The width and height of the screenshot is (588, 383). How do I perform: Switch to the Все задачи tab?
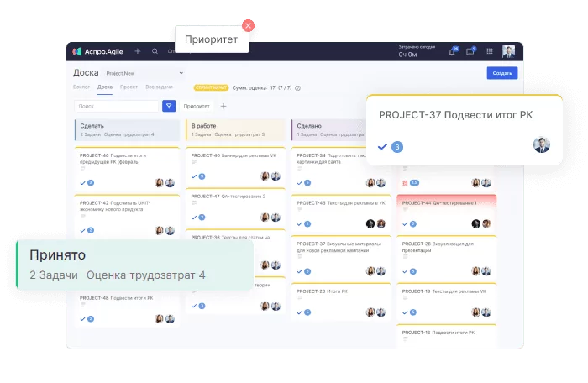click(159, 87)
